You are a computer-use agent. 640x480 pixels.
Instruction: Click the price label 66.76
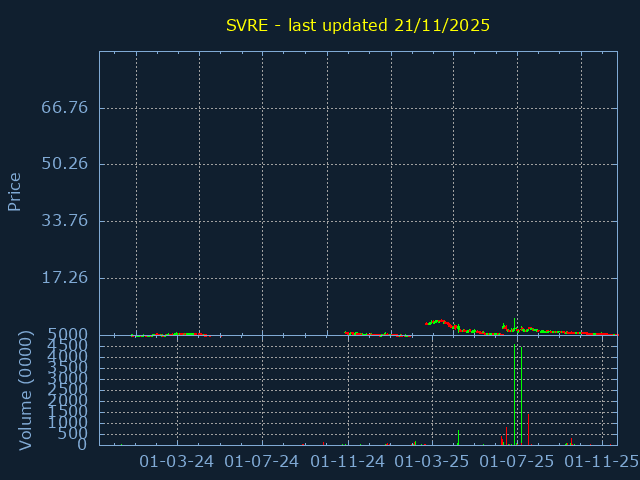[64, 108]
